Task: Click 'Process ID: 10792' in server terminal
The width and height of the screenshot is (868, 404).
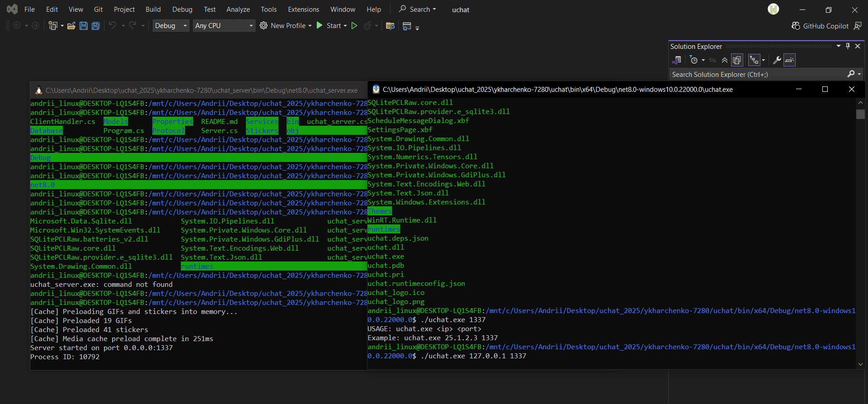Action: [x=65, y=357]
